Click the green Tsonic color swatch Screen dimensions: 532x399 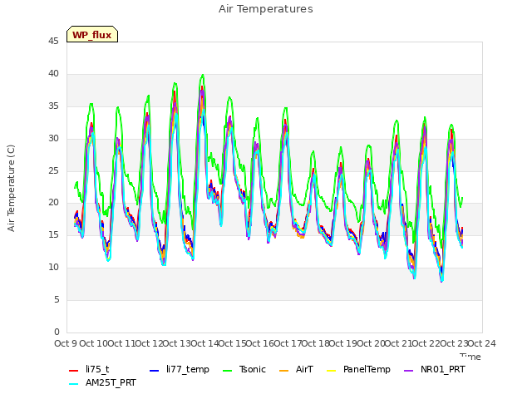click(x=227, y=371)
